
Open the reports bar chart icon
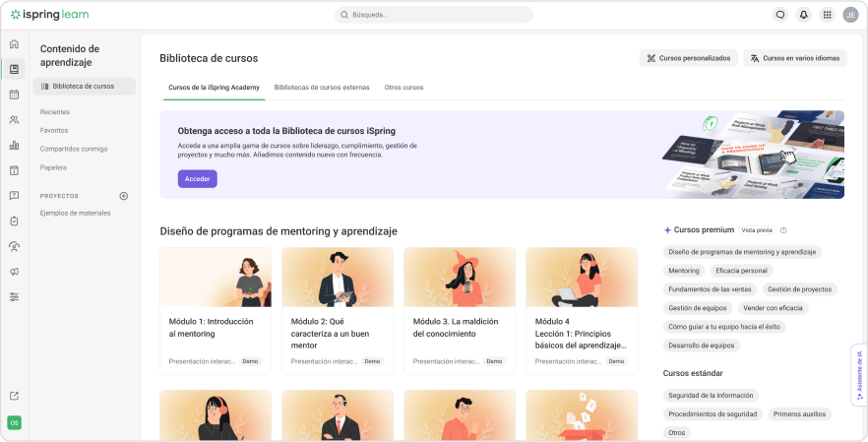15,145
